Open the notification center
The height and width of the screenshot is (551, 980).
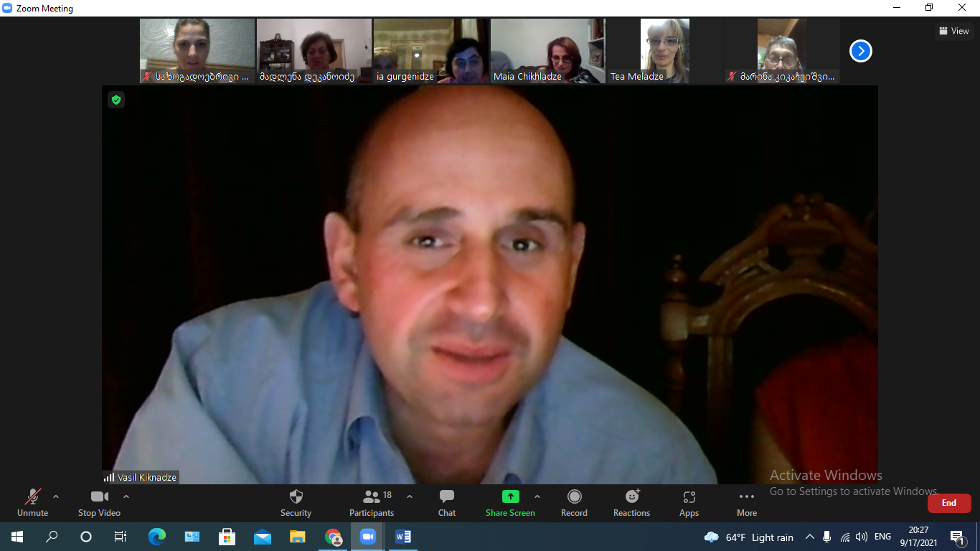(957, 537)
